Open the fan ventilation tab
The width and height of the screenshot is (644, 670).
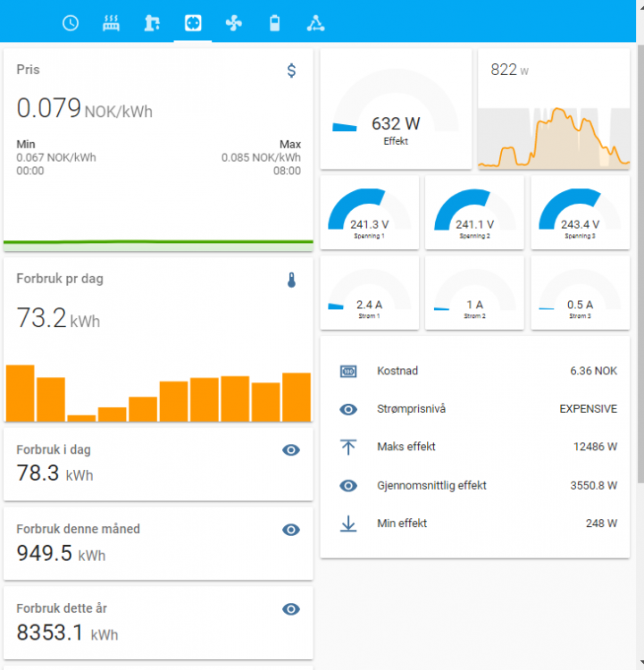point(233,23)
